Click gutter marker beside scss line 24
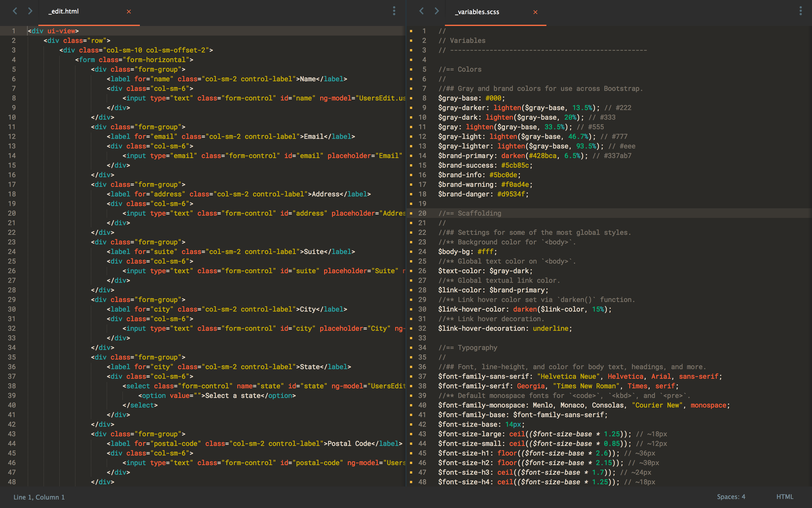 (x=411, y=252)
